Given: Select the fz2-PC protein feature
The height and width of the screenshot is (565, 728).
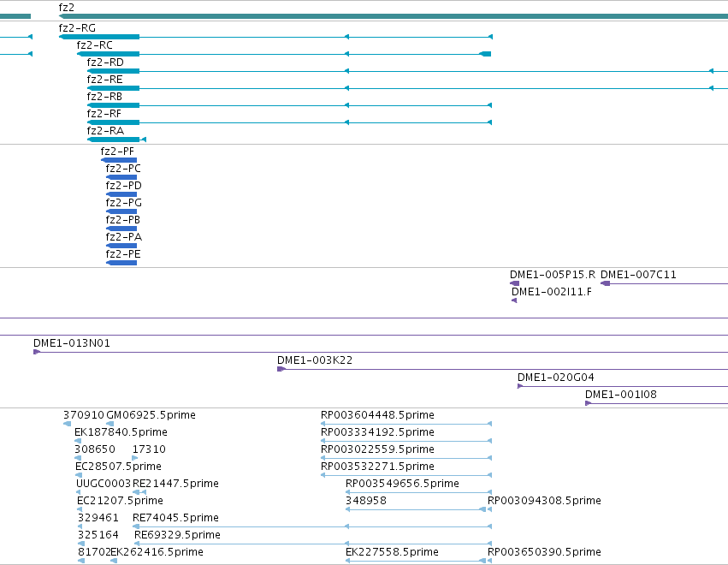Looking at the screenshot, I should [121, 177].
